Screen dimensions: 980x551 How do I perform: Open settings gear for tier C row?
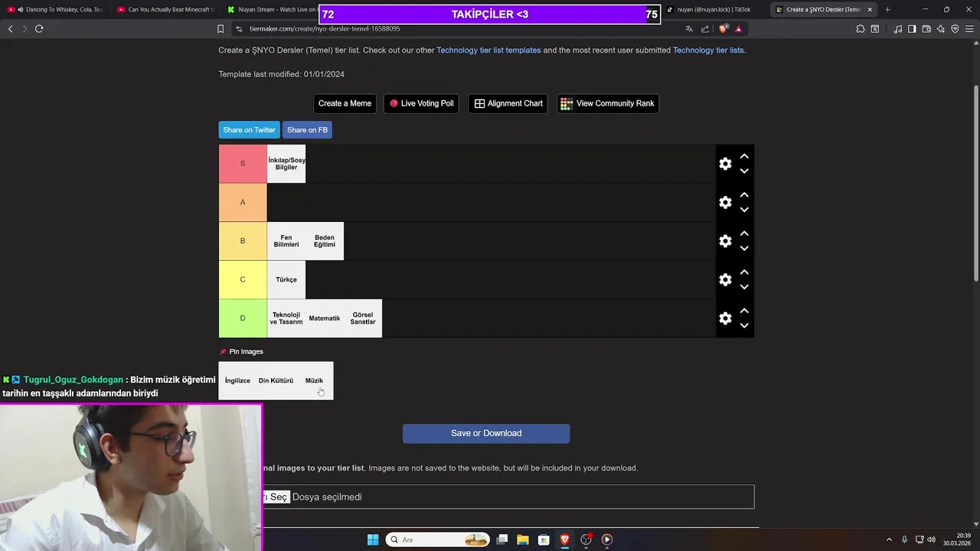[x=725, y=280]
